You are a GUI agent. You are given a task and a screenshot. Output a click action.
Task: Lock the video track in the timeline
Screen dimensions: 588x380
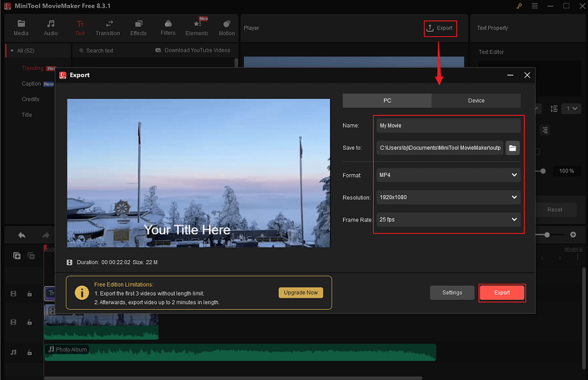(30, 322)
